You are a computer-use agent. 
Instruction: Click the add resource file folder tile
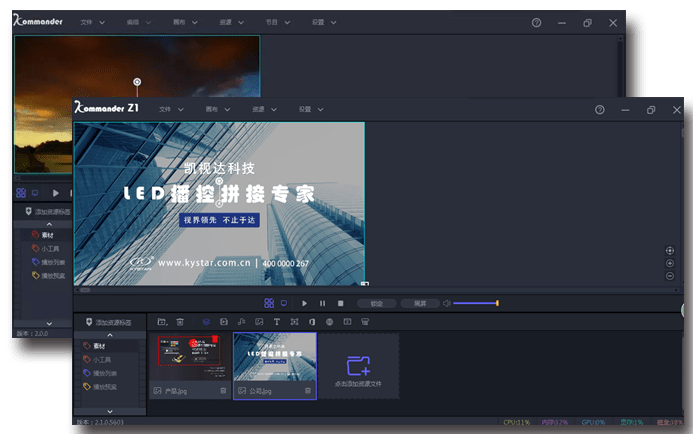pos(358,367)
